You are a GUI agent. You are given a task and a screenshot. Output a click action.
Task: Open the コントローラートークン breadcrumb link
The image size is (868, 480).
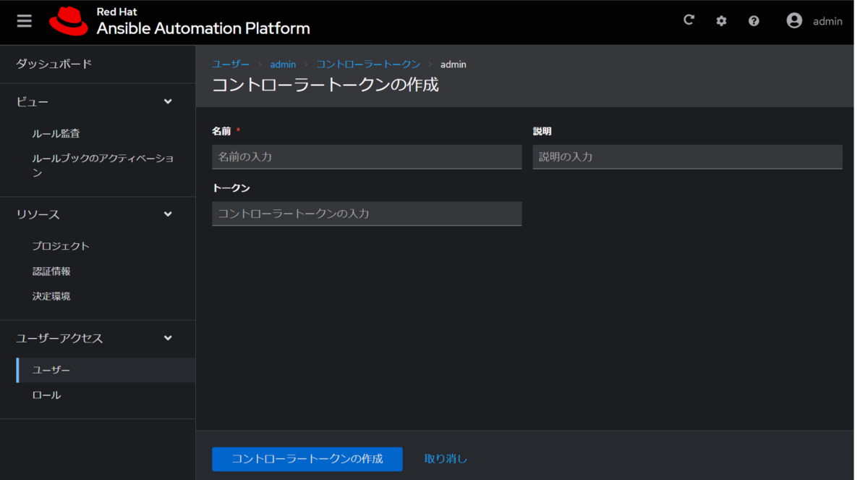click(368, 64)
